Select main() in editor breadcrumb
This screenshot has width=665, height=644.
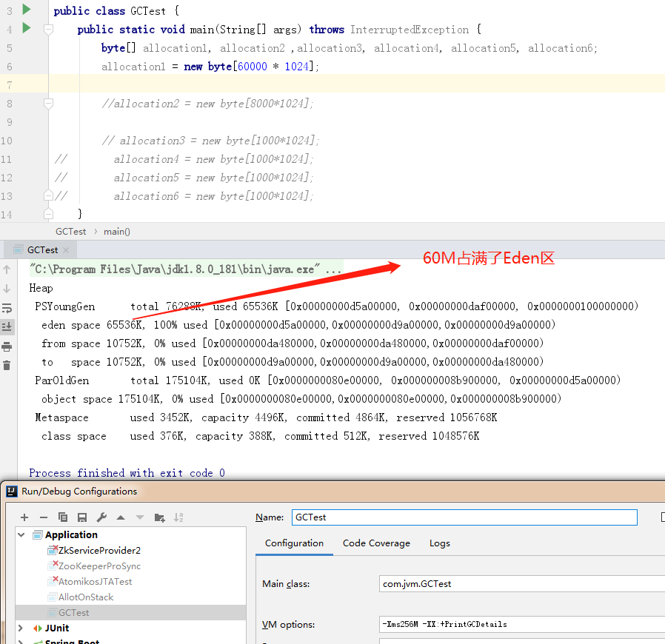click(x=116, y=232)
